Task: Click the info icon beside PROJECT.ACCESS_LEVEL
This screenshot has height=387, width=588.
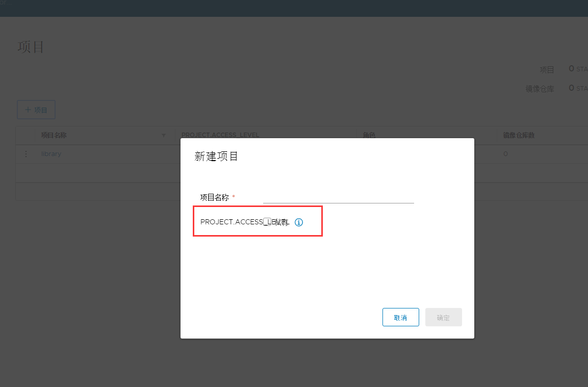Action: 298,222
